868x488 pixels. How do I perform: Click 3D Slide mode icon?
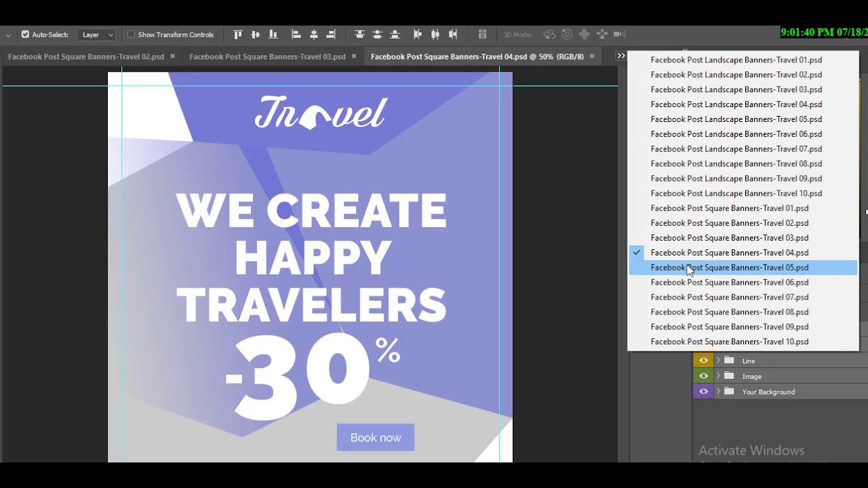point(601,35)
